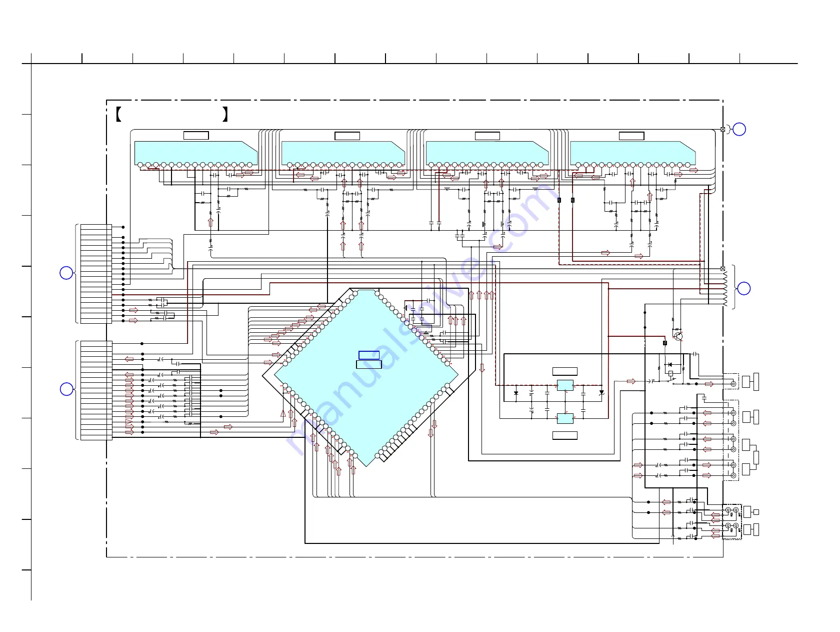The image size is (840, 632).
Task: Click the label box above the second top IC
Action: click(347, 136)
